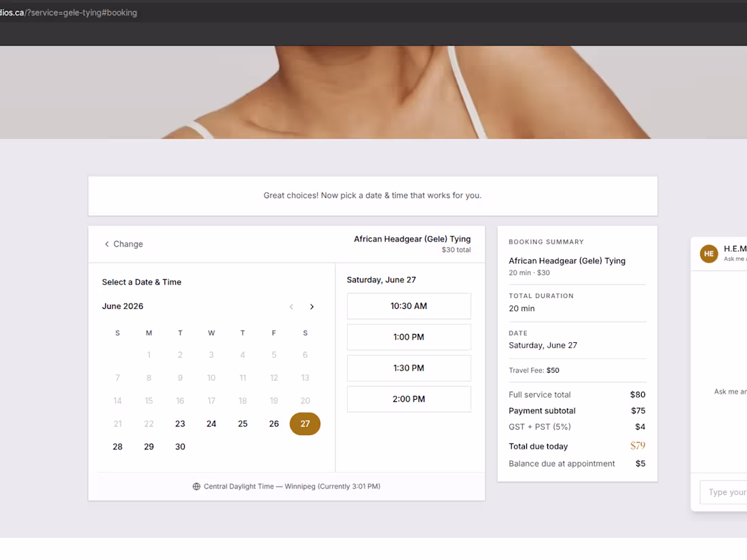The width and height of the screenshot is (747, 560).
Task: Go to the previous month in calendar
Action: pos(291,307)
